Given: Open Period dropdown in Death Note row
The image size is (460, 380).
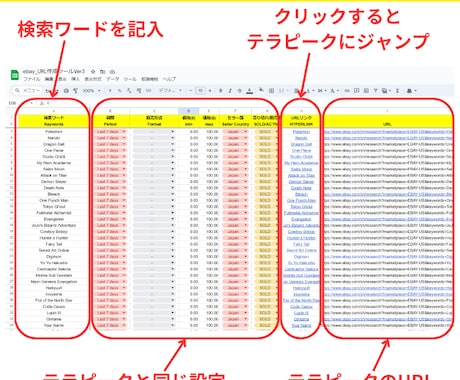Looking at the screenshot, I should point(124,188).
